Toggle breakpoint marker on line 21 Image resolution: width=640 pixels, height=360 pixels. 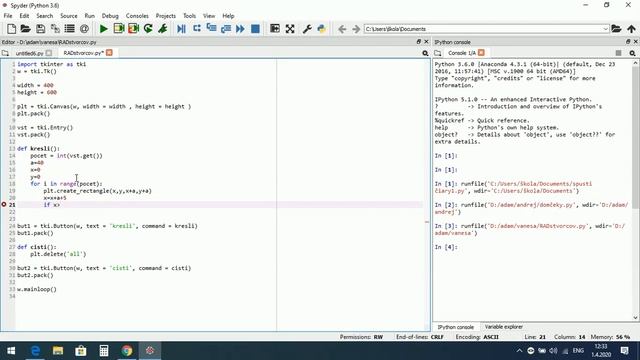4,204
